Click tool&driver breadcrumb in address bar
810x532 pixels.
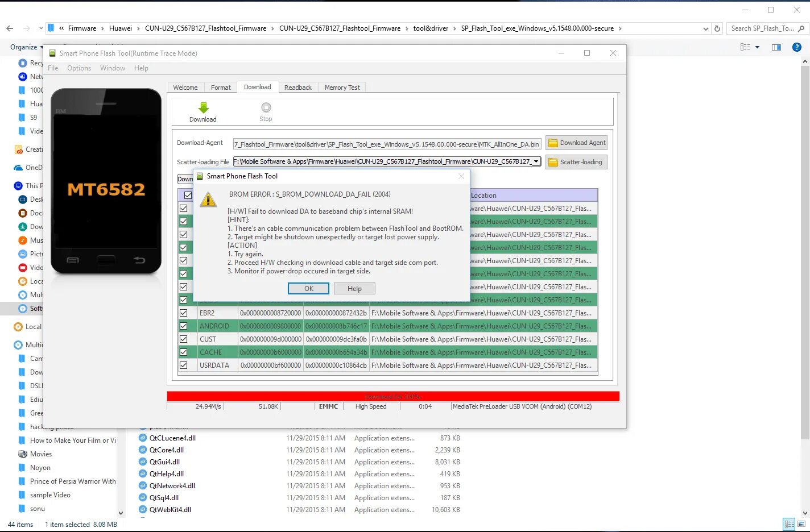431,28
